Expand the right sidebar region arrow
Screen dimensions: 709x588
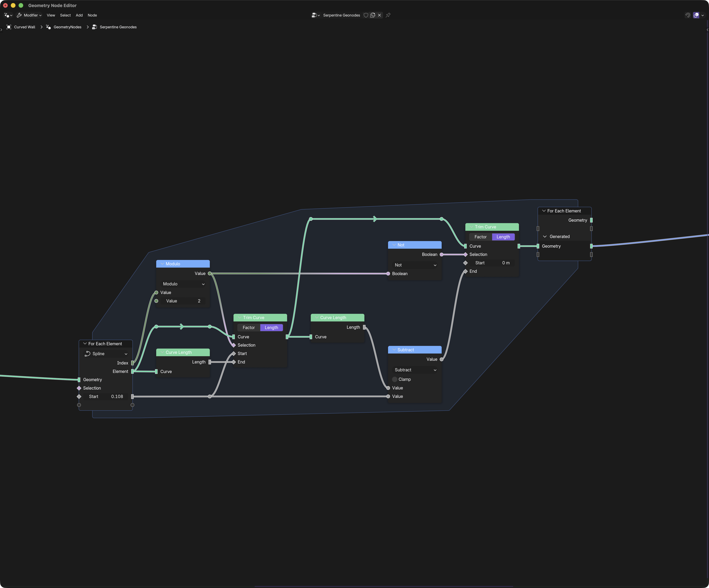click(x=707, y=30)
